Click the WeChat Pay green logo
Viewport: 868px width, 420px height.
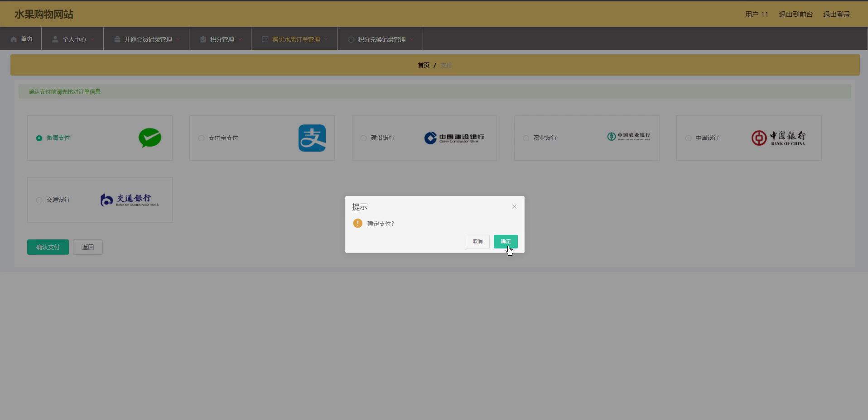(150, 138)
